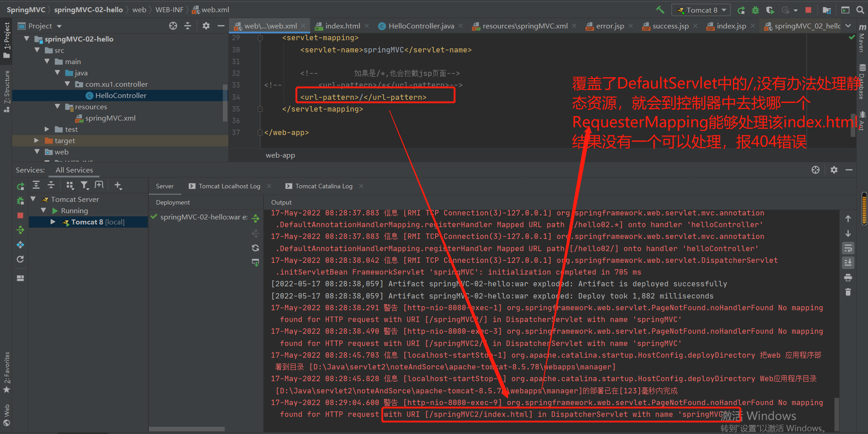Open the Database tool window
Image resolution: width=868 pixels, height=434 pixels.
click(x=862, y=82)
